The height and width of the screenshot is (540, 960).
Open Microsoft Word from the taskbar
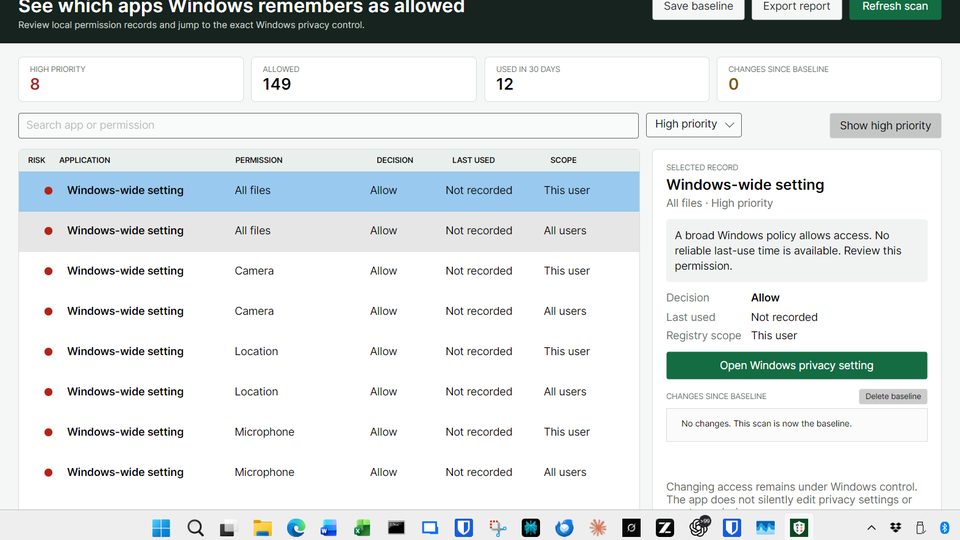329,527
